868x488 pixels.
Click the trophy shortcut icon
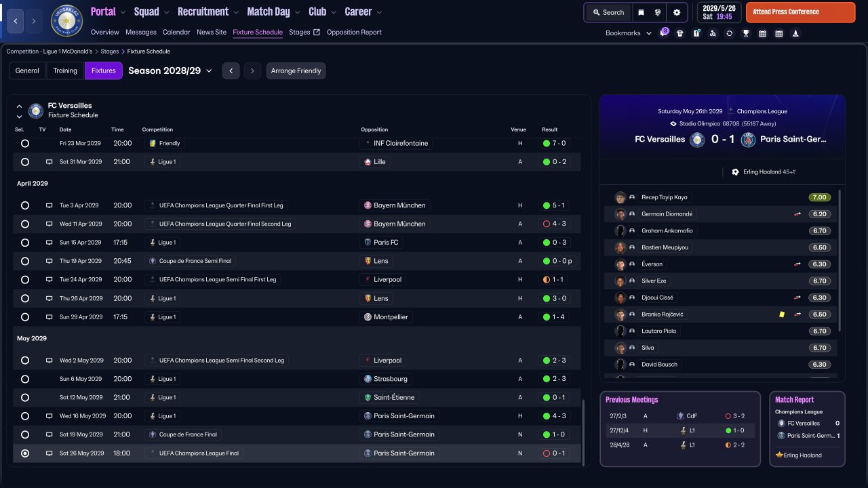[746, 33]
